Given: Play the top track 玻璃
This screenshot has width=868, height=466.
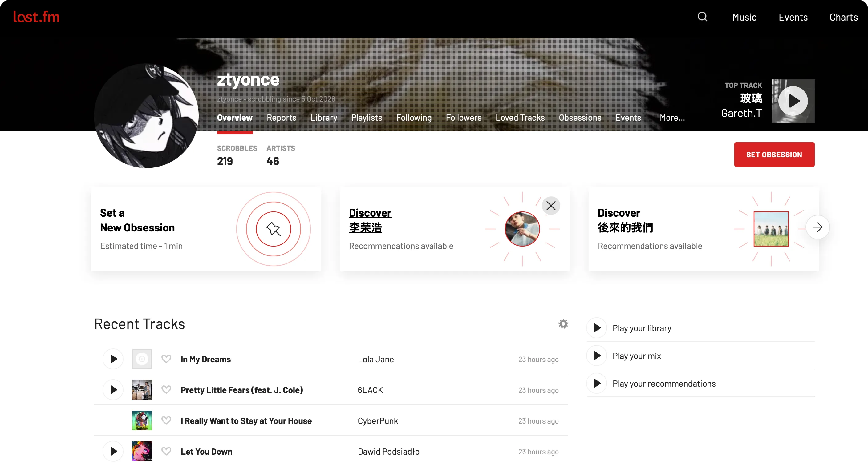Looking at the screenshot, I should (793, 101).
